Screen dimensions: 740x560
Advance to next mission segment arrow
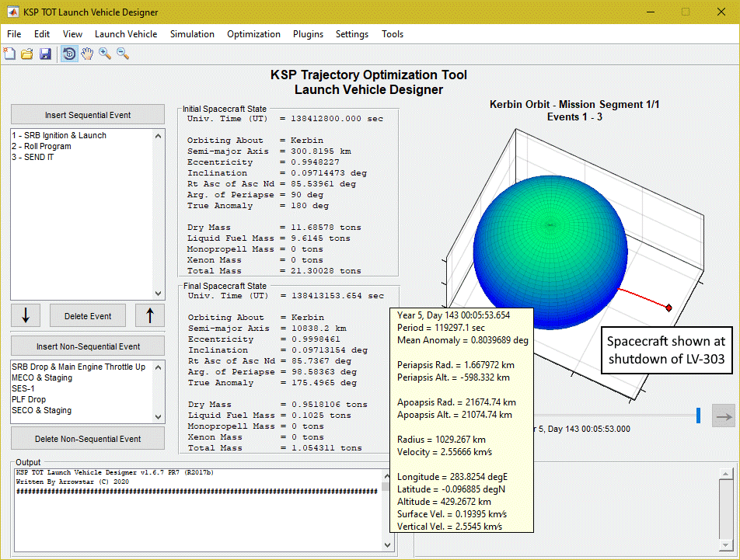coord(724,416)
